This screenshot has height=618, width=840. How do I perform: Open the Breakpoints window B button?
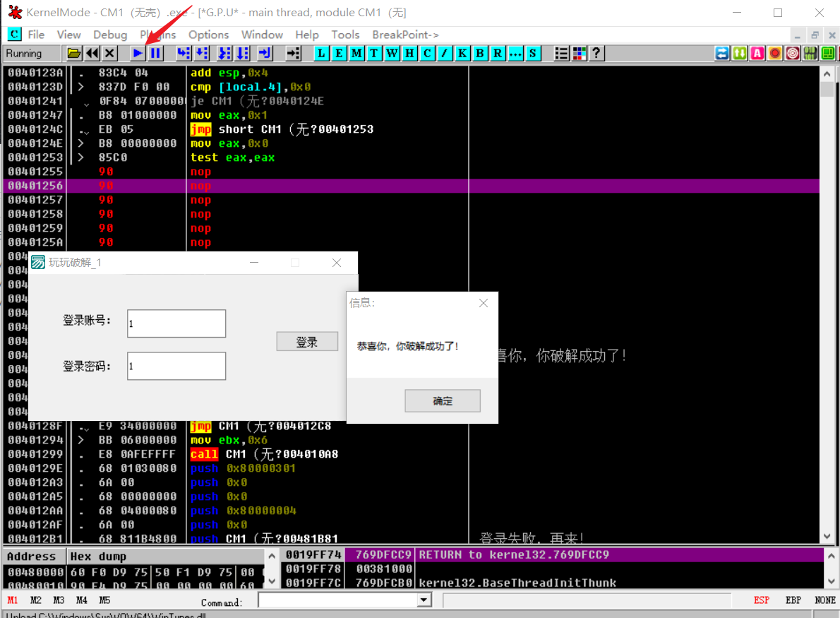[480, 54]
